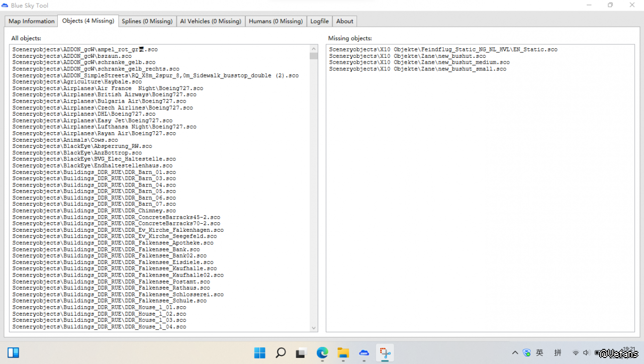This screenshot has height=364, width=644.
Task: Click the Blue Sky Tool taskbar icon
Action: pos(364,353)
